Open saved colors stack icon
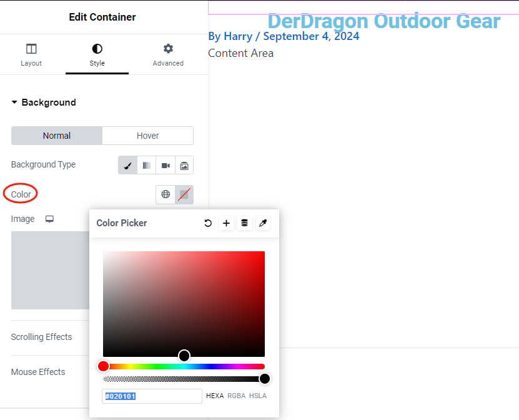The image size is (519, 420). (x=244, y=223)
